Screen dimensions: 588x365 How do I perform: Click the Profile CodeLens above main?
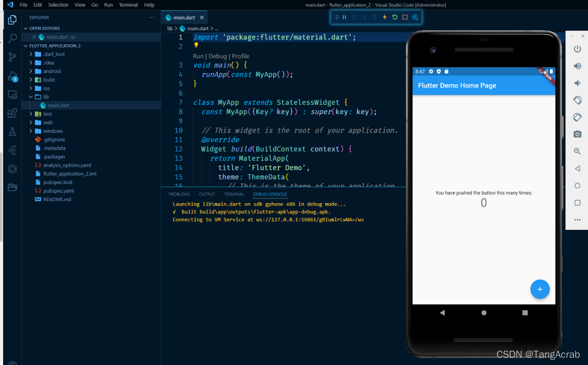click(x=240, y=57)
